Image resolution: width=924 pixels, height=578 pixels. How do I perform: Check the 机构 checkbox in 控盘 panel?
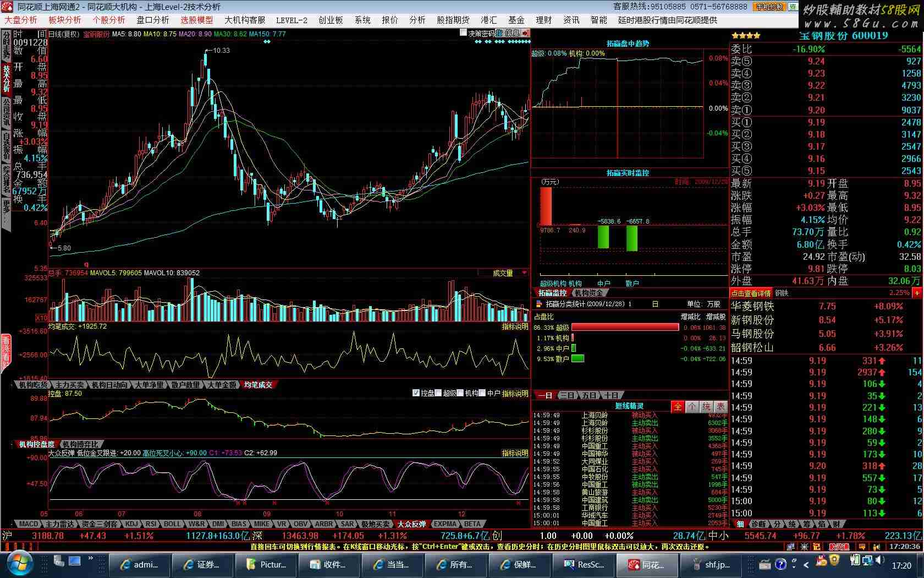coord(460,393)
